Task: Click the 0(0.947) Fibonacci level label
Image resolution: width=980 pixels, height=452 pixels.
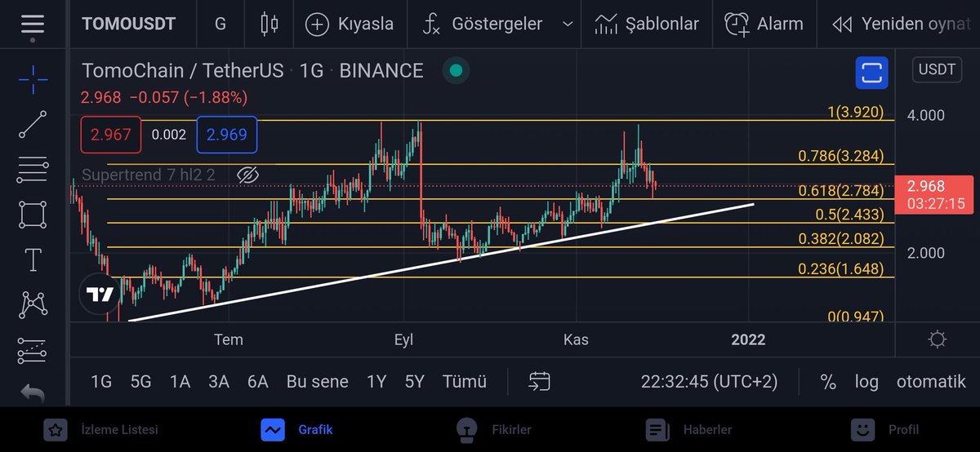Action: click(x=855, y=316)
